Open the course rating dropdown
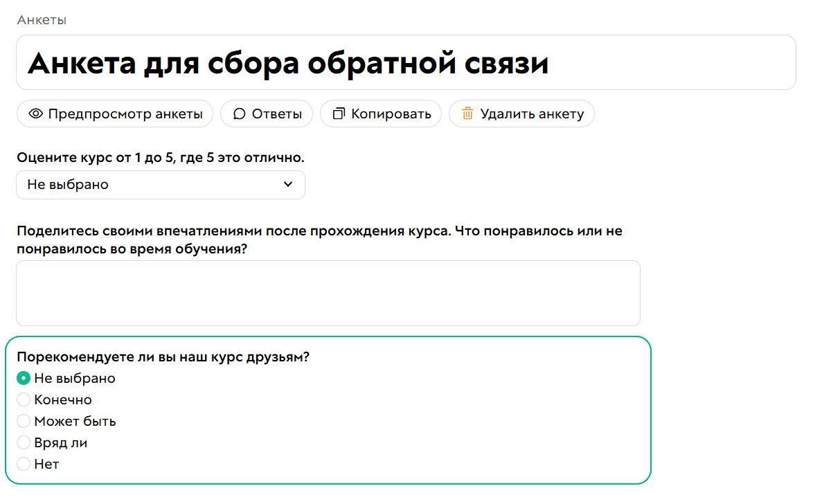This screenshot has width=813, height=504. pos(161,184)
